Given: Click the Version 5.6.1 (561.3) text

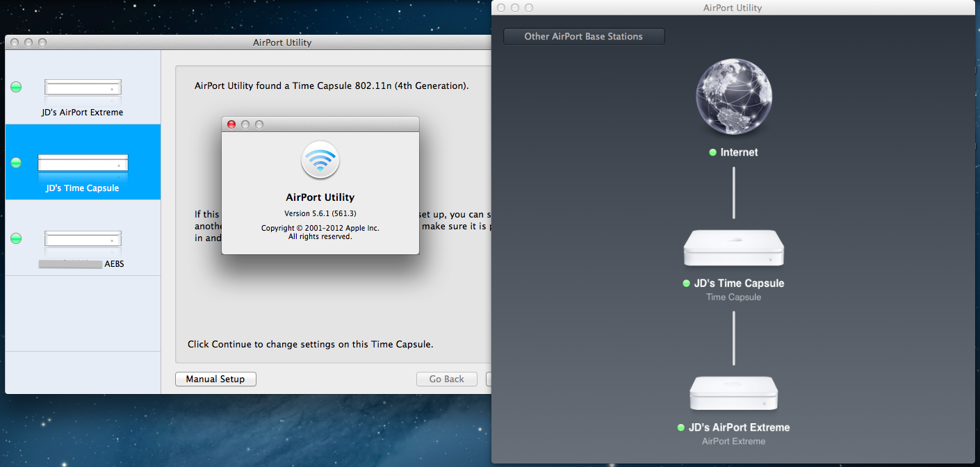Looking at the screenshot, I should tap(320, 213).
